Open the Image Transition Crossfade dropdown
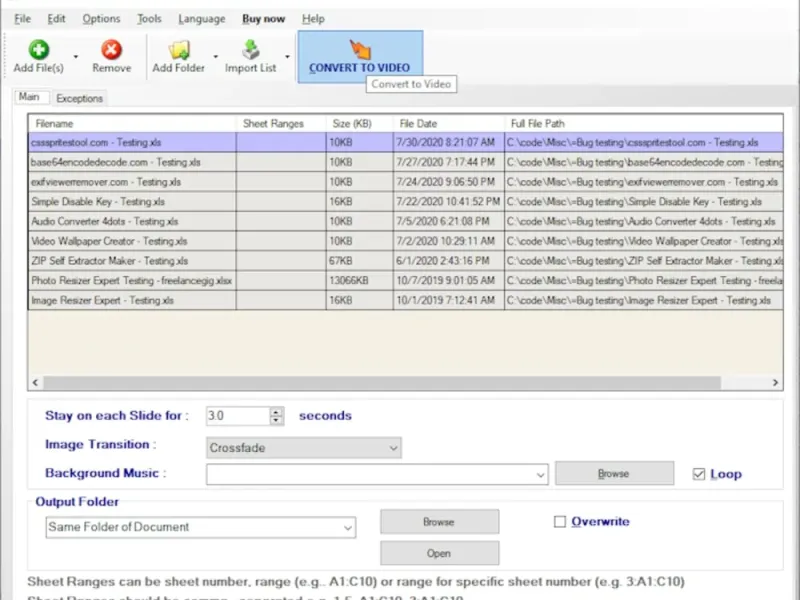Screen dimensions: 800x600 (304, 448)
